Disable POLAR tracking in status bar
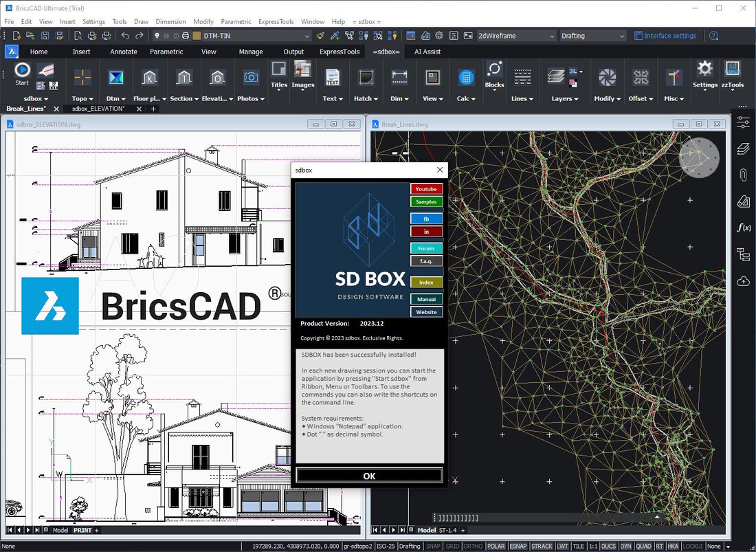 pos(495,547)
